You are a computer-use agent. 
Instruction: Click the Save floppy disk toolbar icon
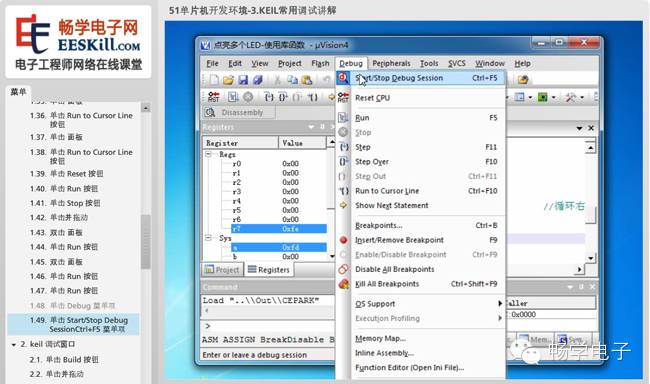[x=243, y=80]
